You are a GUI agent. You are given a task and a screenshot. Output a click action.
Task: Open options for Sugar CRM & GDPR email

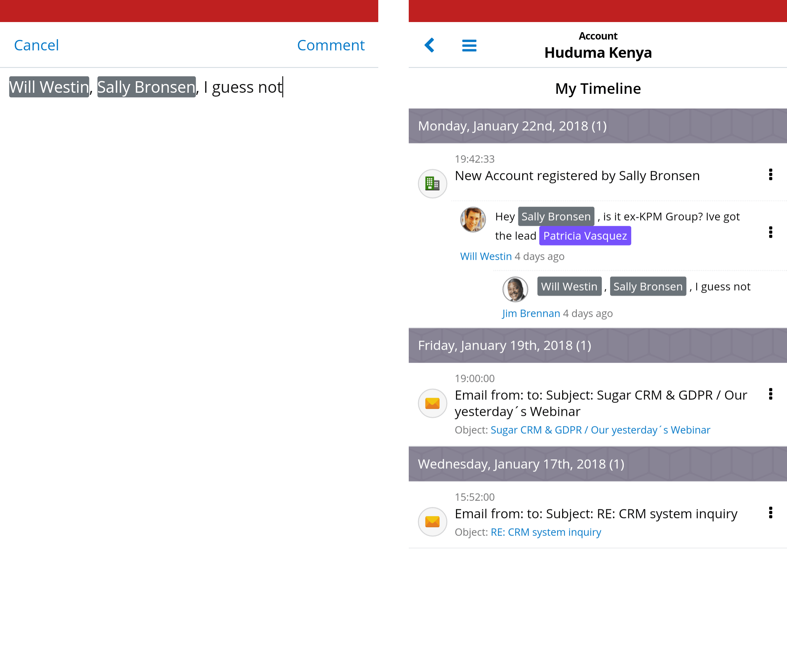(x=770, y=394)
